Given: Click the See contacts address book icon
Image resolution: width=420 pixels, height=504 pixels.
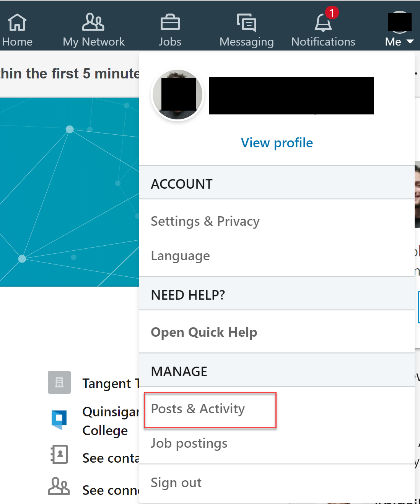Looking at the screenshot, I should tap(59, 454).
